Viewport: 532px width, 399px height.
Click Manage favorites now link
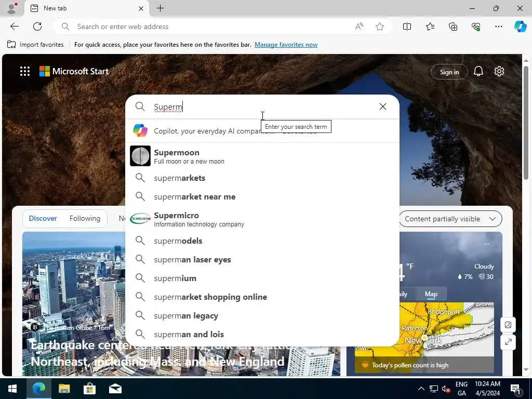(x=286, y=45)
